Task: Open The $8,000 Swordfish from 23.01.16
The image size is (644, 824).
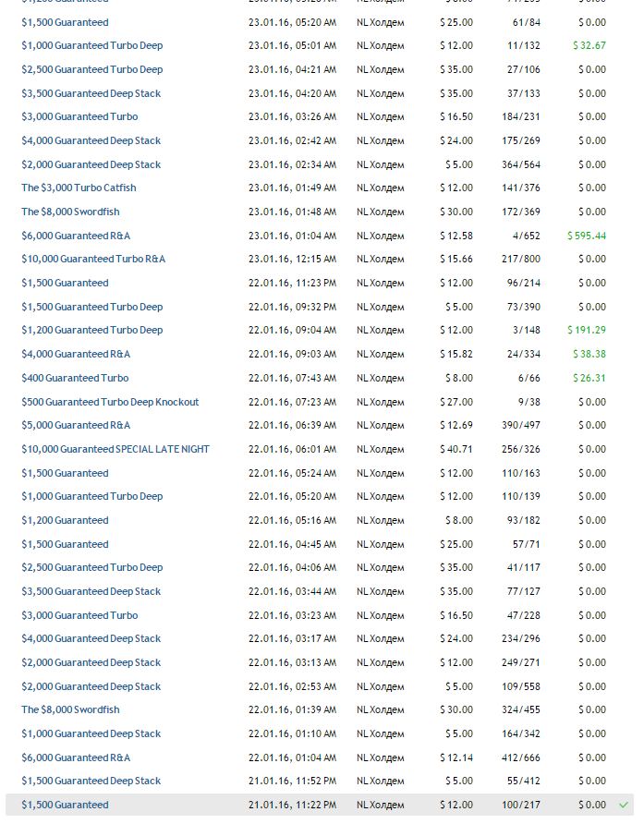Action: pos(70,212)
